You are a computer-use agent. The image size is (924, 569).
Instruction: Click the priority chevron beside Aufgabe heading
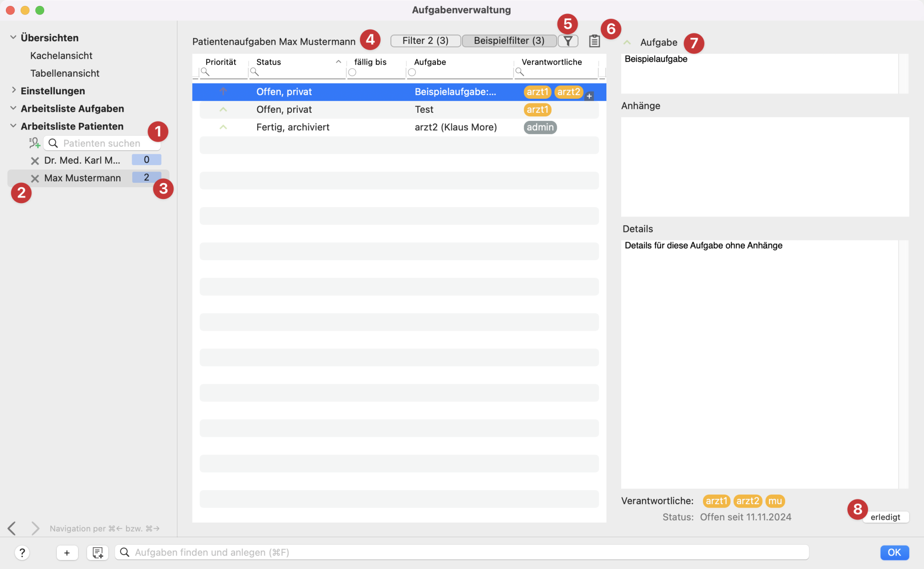point(627,42)
